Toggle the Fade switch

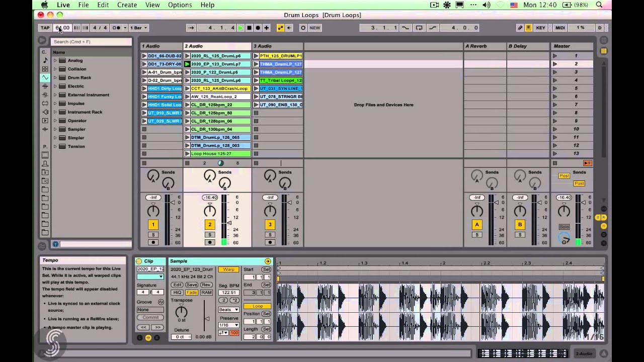click(x=192, y=292)
